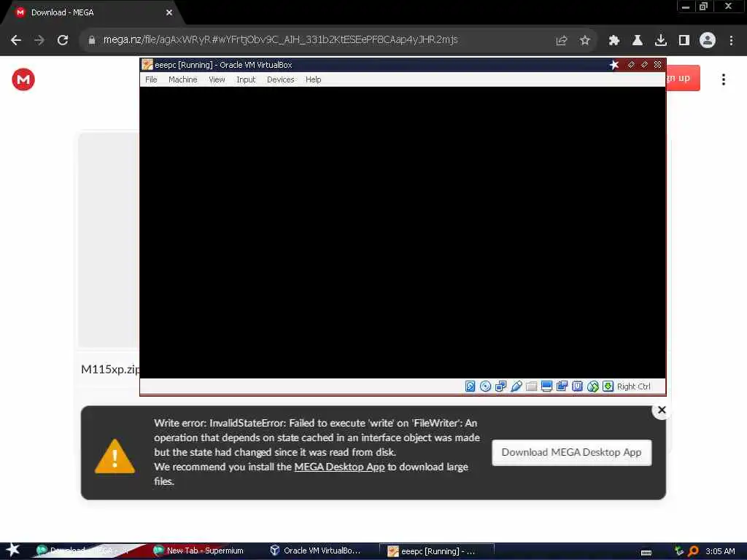Open the MEGA page three-dot options menu

point(723,79)
